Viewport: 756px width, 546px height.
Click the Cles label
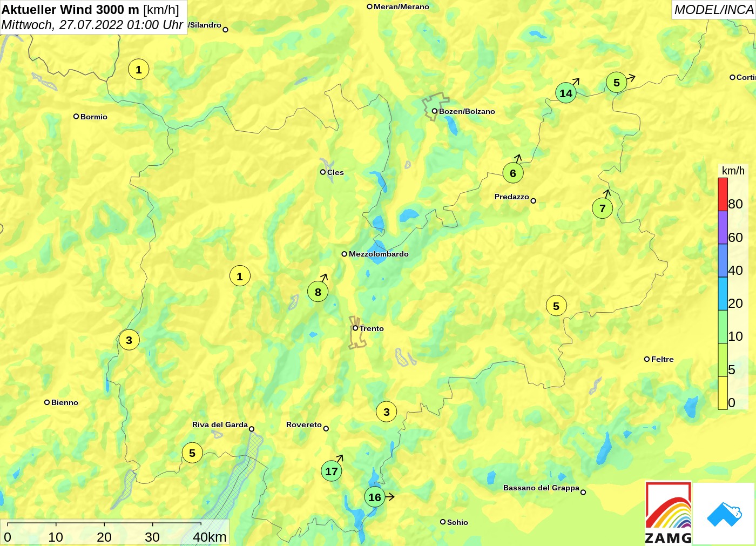(335, 172)
